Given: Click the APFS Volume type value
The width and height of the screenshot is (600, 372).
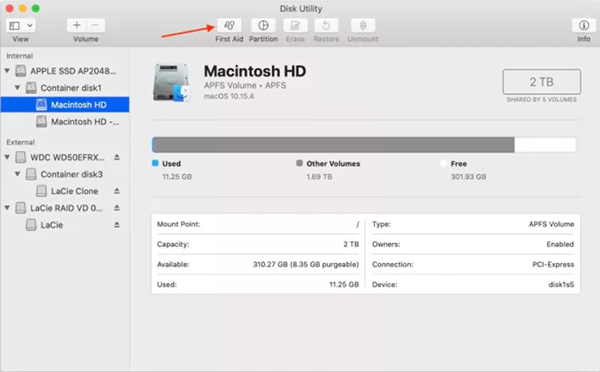Looking at the screenshot, I should 551,224.
